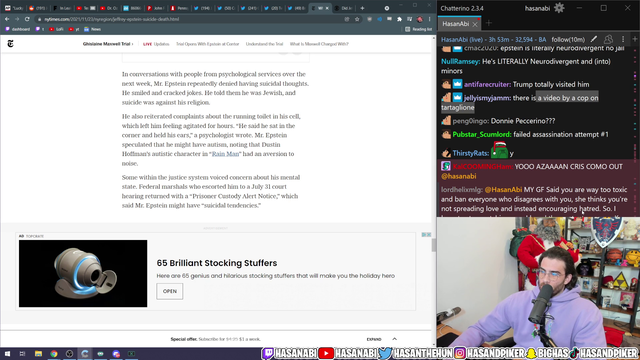The image size is (640, 360).
Task: Open OBS Studio from the taskbar
Action: pyautogui.click(x=69, y=353)
